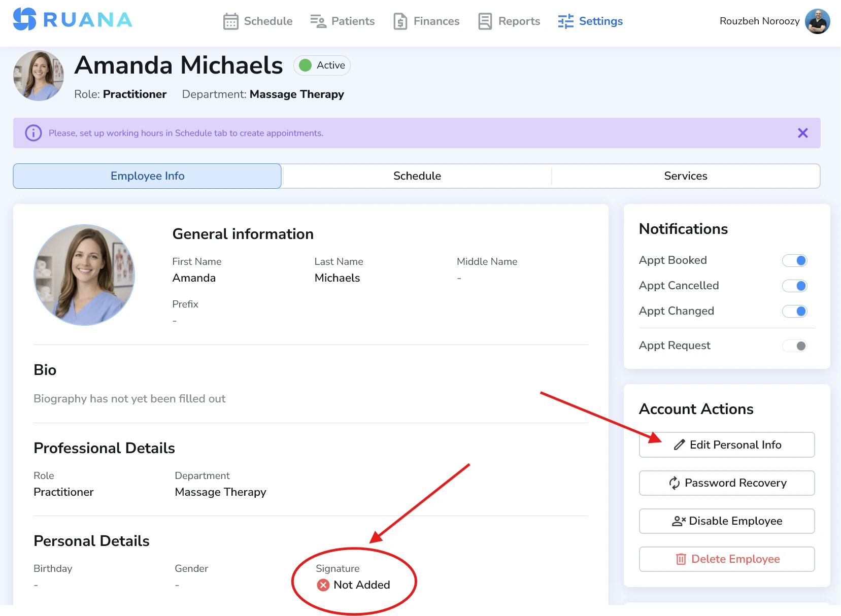The height and width of the screenshot is (616, 841).
Task: Toggle the Appt Changed switch
Action: (x=795, y=311)
